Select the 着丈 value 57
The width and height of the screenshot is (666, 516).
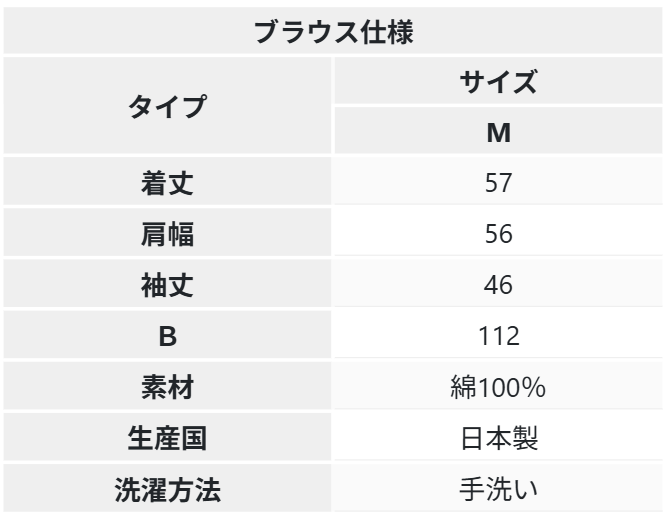498,184
